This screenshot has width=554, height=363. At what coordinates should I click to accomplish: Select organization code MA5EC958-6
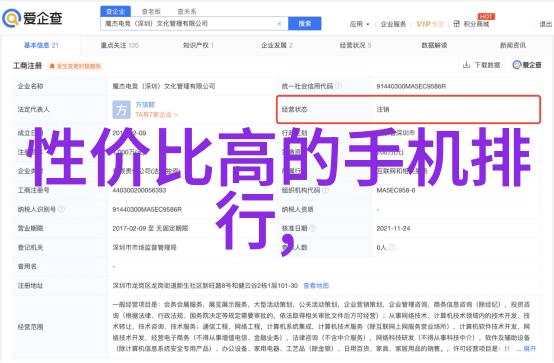(396, 190)
